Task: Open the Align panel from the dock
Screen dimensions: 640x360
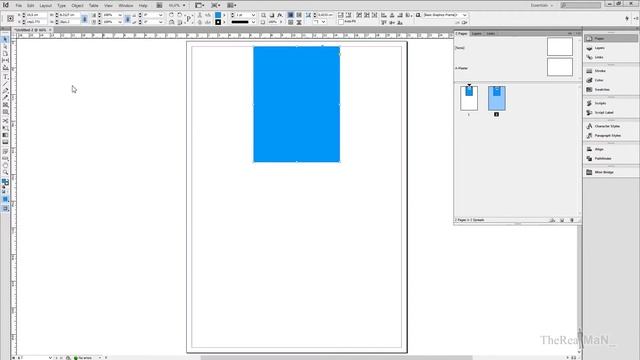Action: 611,149
